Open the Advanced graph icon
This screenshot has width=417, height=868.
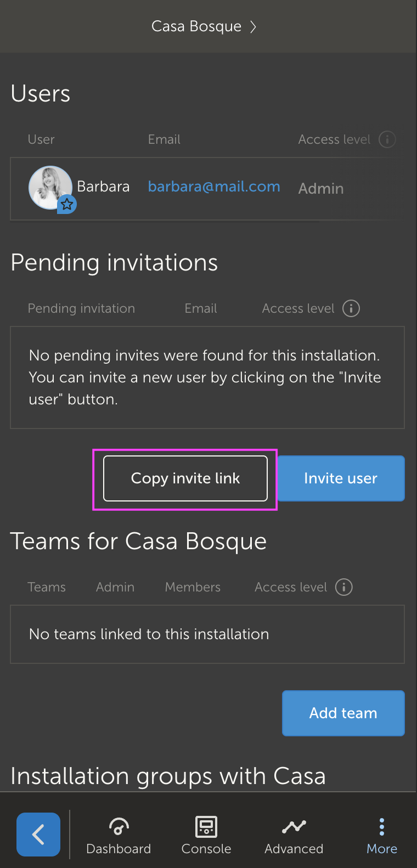pyautogui.click(x=294, y=826)
